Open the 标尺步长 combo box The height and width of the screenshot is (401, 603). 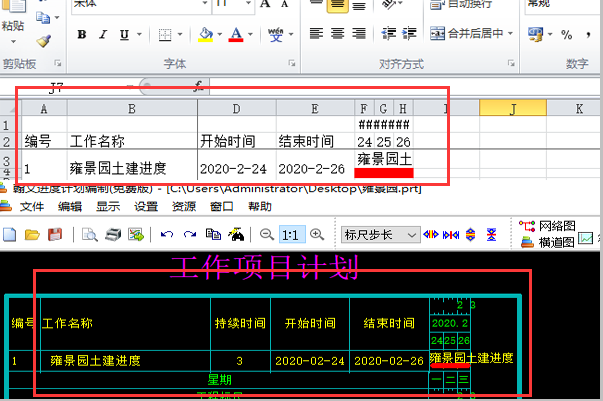380,235
